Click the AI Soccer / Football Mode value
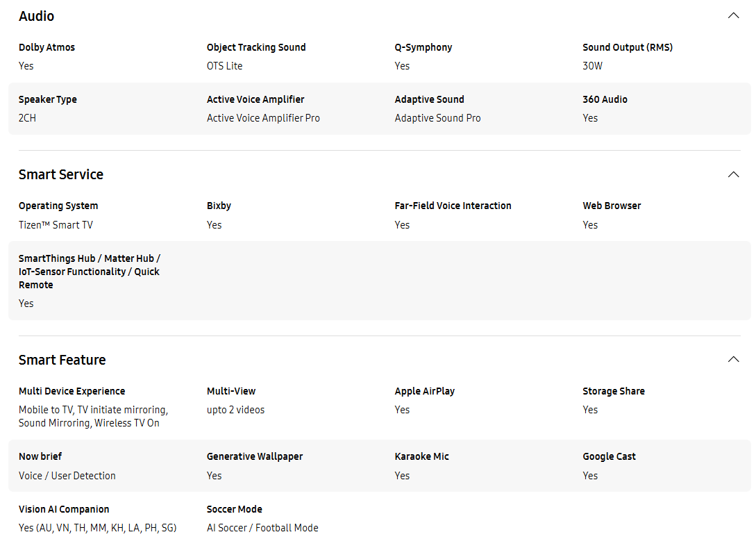The height and width of the screenshot is (539, 756). click(x=263, y=529)
